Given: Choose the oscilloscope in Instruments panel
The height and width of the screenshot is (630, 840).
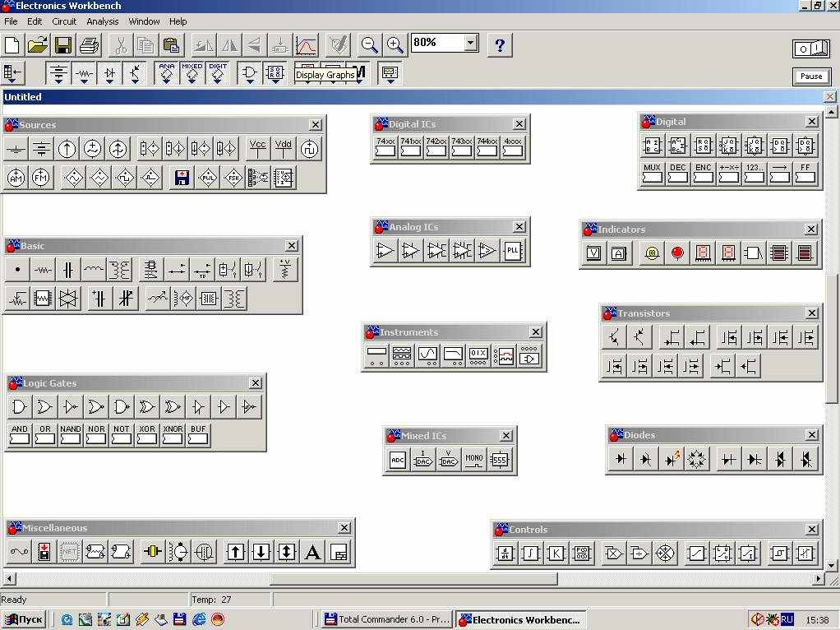Looking at the screenshot, I should coord(428,355).
